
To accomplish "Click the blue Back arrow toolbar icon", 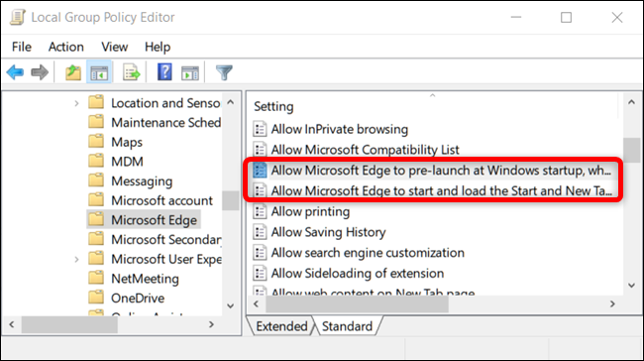I will point(15,72).
